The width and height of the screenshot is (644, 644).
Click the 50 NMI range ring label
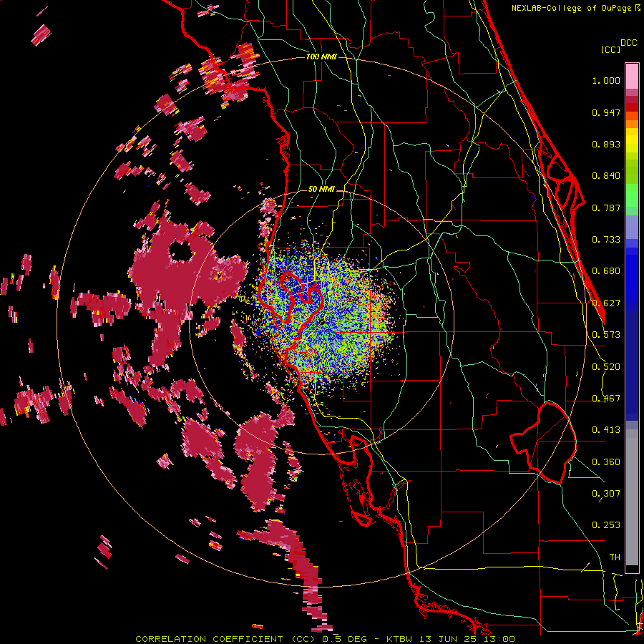pyautogui.click(x=321, y=190)
